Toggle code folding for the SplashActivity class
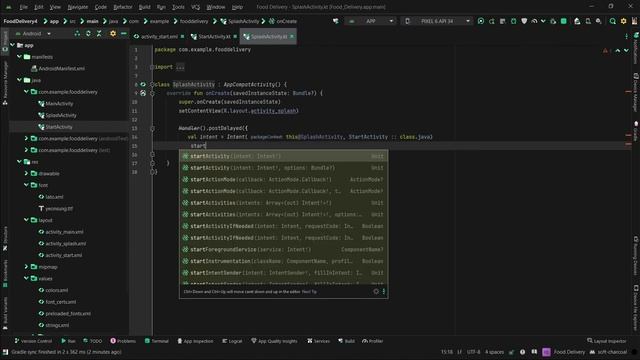Screen dimensions: 640x360 [152, 84]
